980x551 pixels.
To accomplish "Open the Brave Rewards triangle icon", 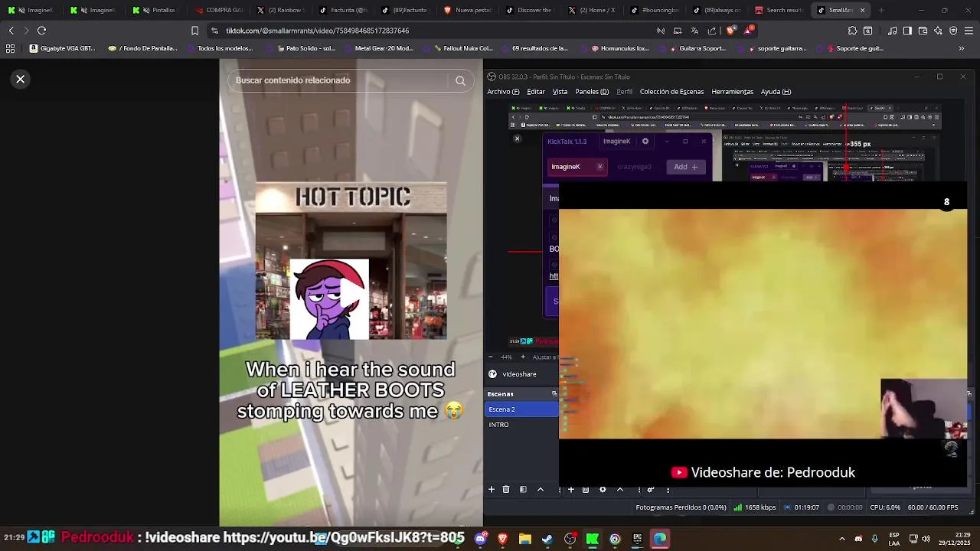I will (750, 31).
